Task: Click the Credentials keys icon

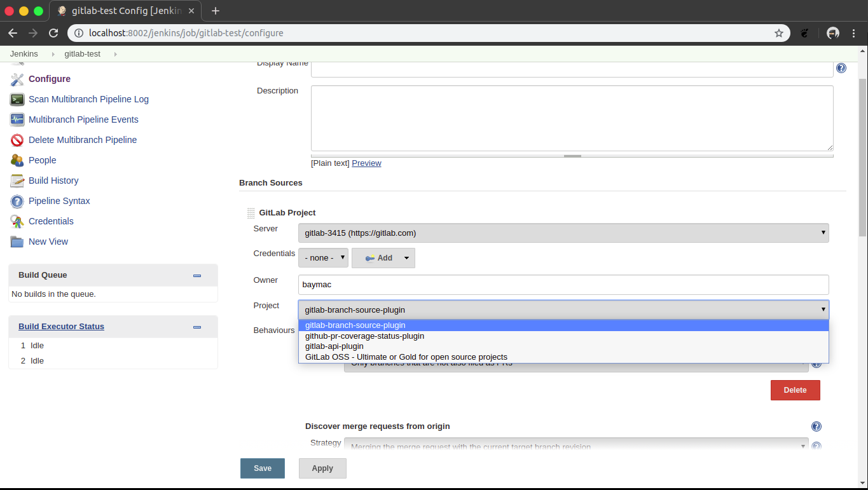Action: [17, 221]
